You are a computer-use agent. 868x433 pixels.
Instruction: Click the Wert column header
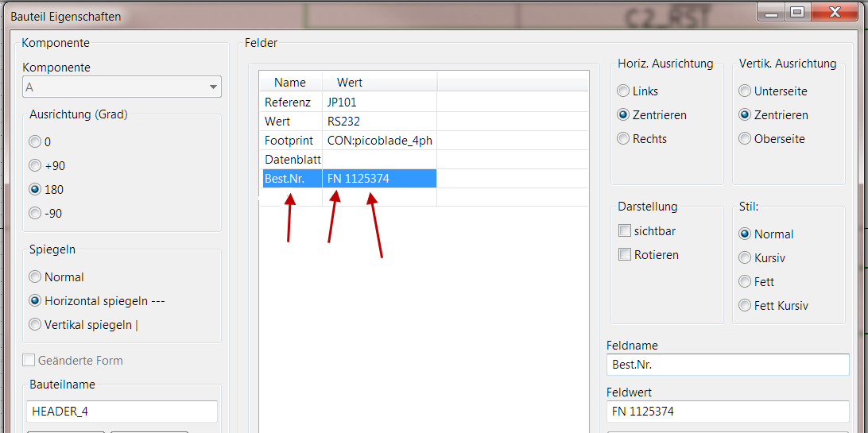coord(380,83)
